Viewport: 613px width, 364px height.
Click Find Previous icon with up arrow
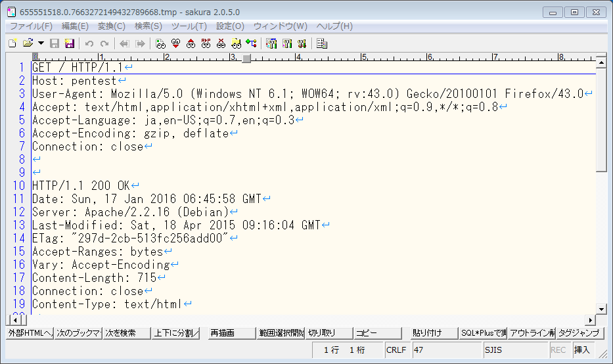(191, 43)
